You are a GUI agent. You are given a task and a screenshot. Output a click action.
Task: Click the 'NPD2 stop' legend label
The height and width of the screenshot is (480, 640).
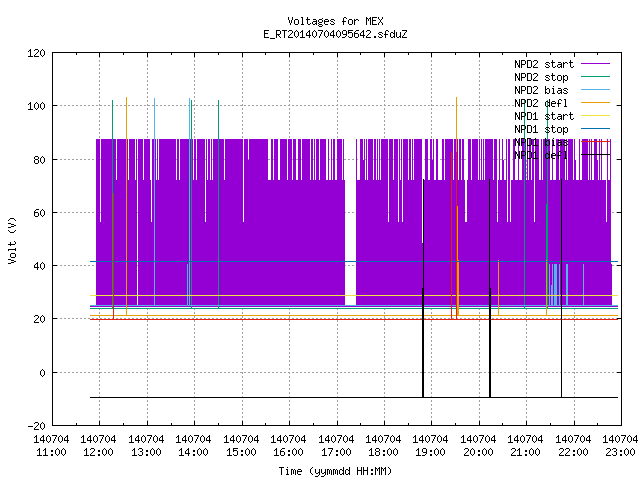[541, 77]
